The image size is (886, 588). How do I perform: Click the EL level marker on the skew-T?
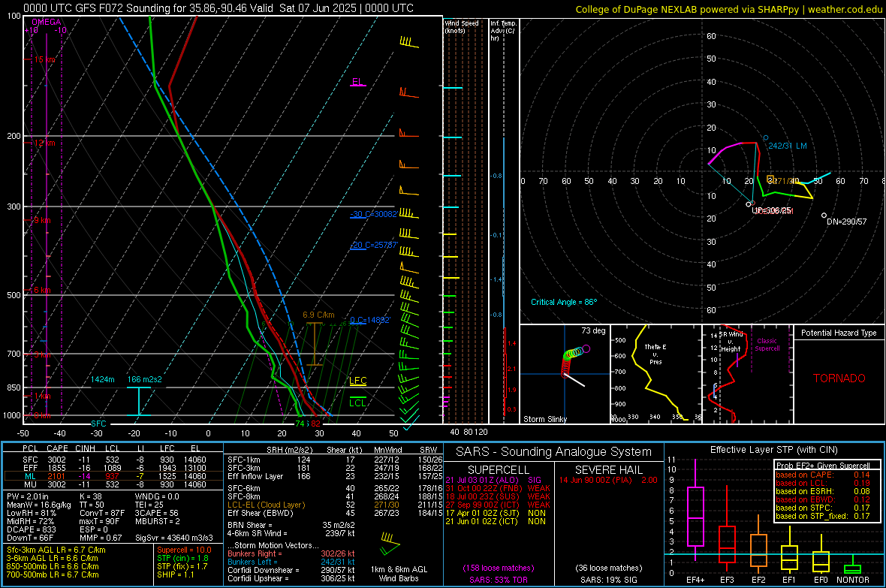click(357, 83)
